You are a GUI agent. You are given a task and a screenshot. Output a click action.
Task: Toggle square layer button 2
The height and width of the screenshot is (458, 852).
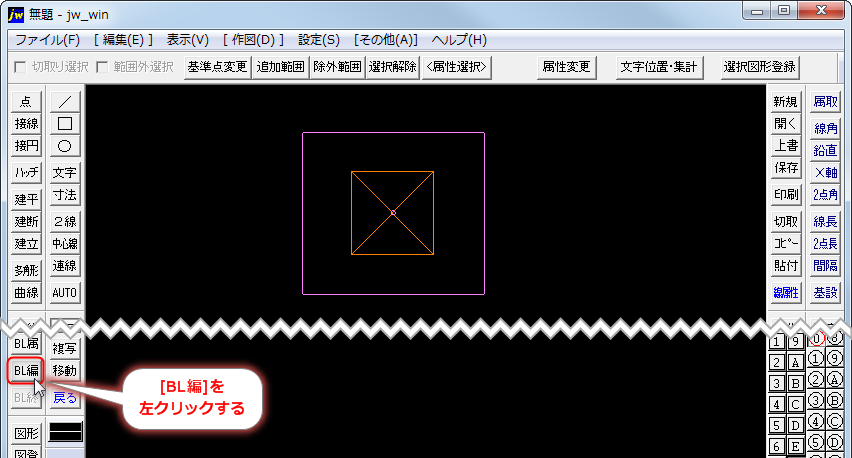tap(776, 362)
